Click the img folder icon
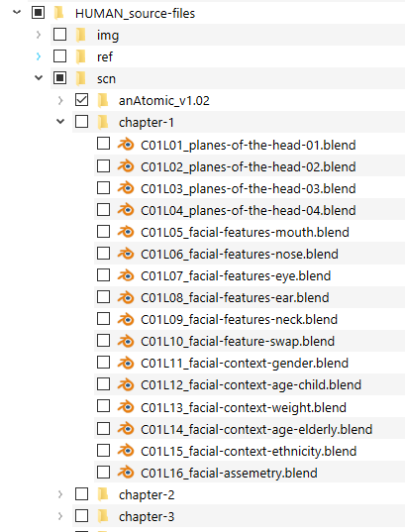This screenshot has width=405, height=532. pyautogui.click(x=81, y=35)
